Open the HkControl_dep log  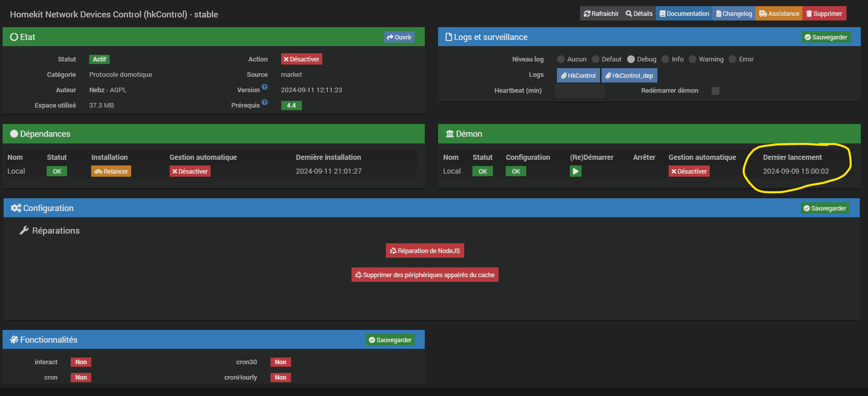(629, 75)
